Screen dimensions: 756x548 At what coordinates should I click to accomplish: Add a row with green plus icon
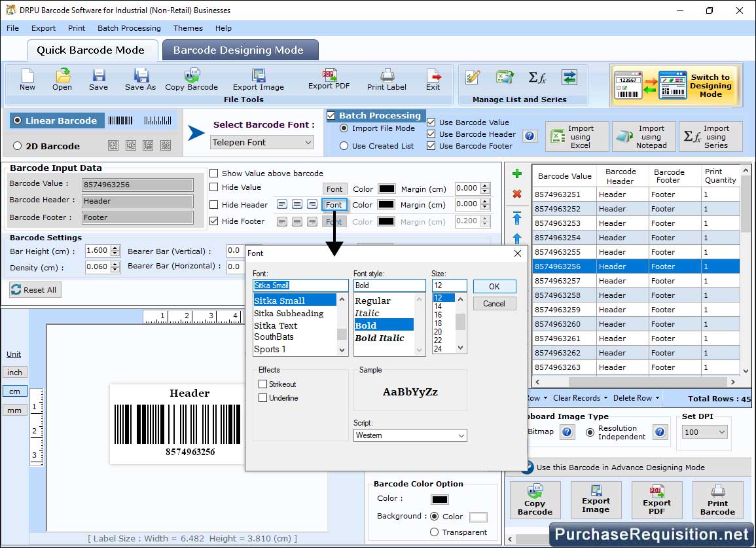point(517,174)
